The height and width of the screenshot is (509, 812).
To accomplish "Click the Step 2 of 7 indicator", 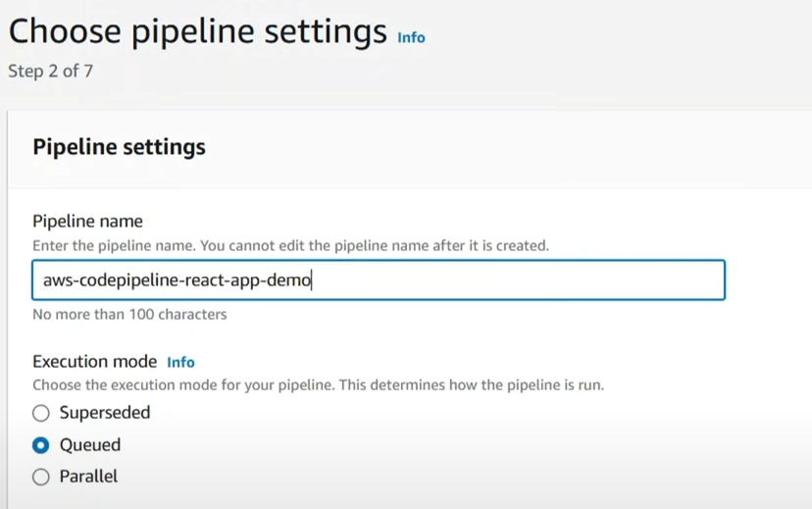I will tap(51, 71).
